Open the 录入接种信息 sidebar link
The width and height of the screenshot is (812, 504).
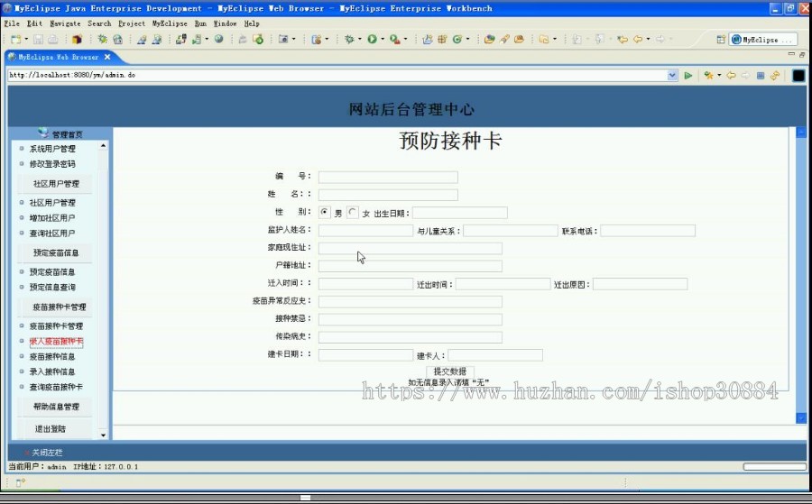click(51, 371)
